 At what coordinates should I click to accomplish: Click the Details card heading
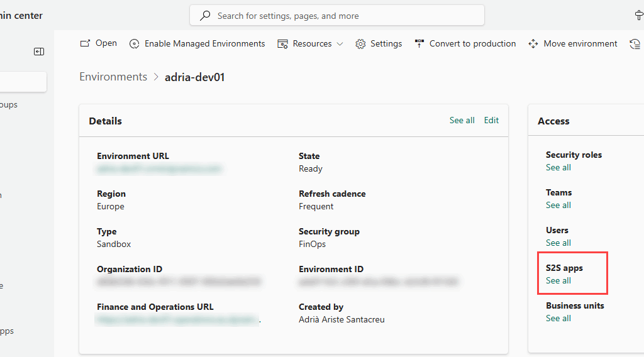(105, 121)
